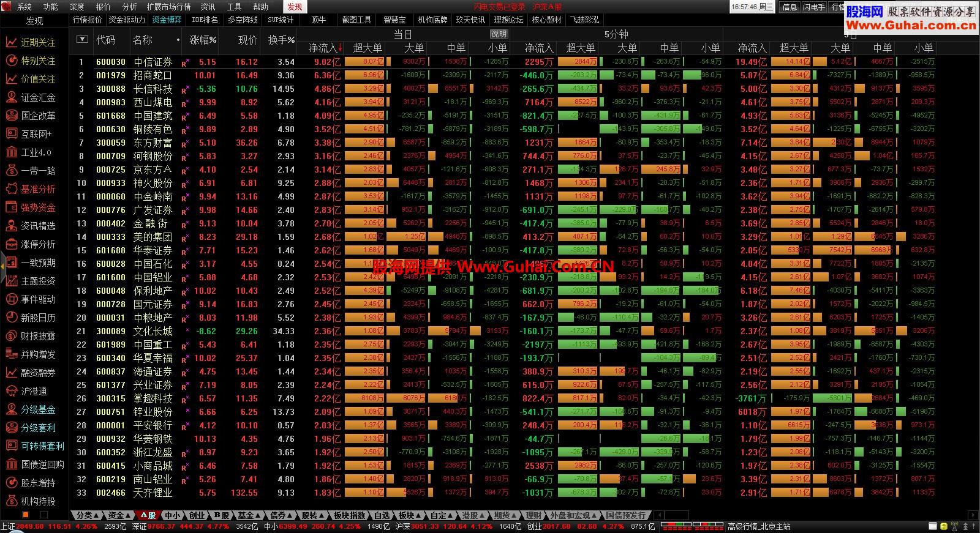Image resolution: width=980 pixels, height=533 pixels.
Task: Open 机构持股 sidebar item
Action: (31, 501)
